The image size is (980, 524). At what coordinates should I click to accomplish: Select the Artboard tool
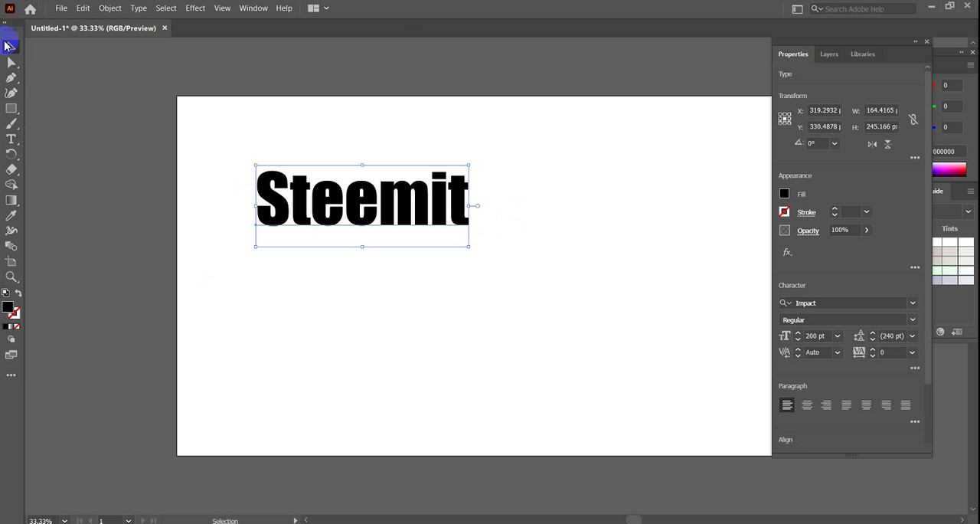[x=11, y=261]
